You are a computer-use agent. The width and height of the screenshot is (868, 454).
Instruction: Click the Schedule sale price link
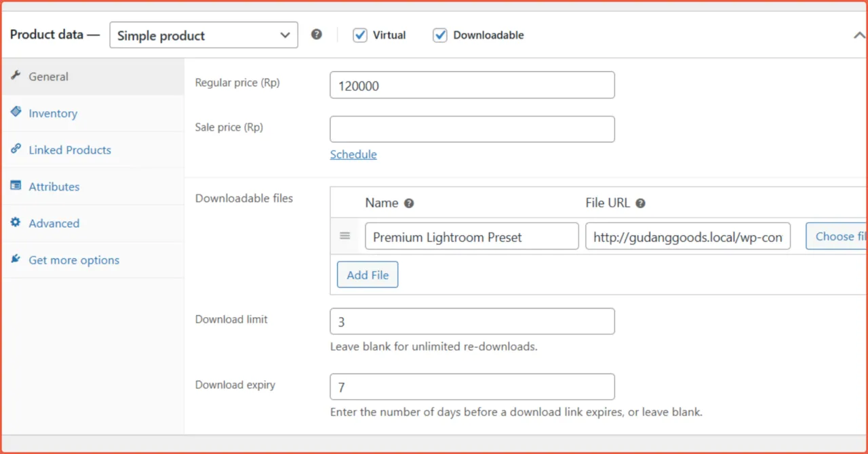point(353,154)
